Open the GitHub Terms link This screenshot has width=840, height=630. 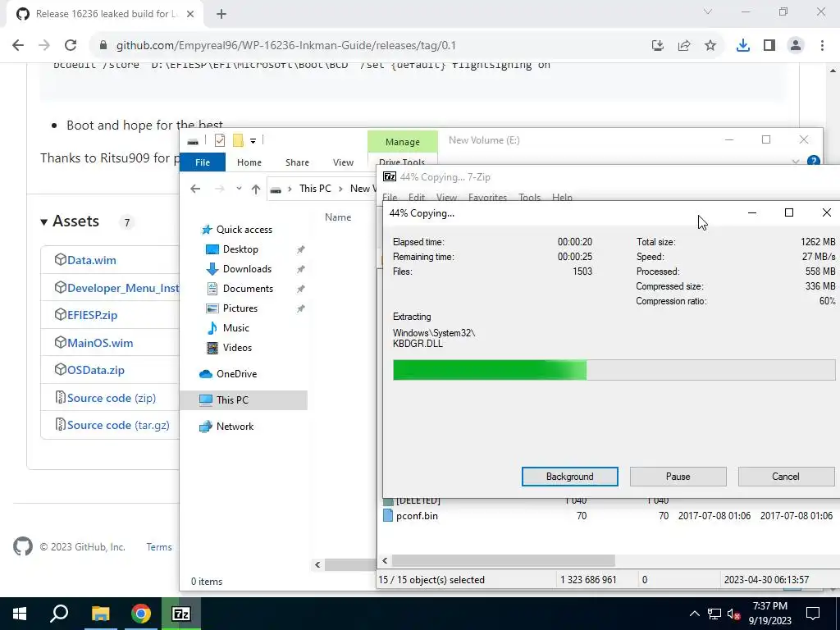point(159,547)
